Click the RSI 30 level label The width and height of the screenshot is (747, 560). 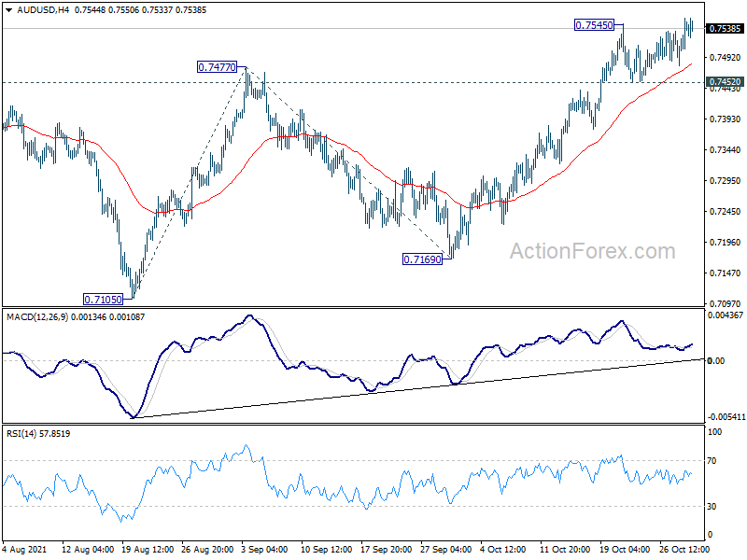[712, 507]
